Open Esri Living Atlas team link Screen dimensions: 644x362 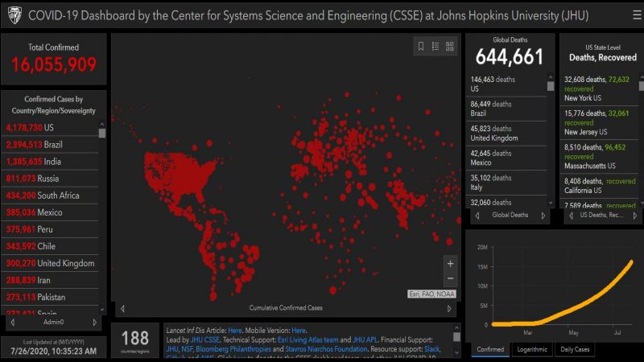coord(308,339)
